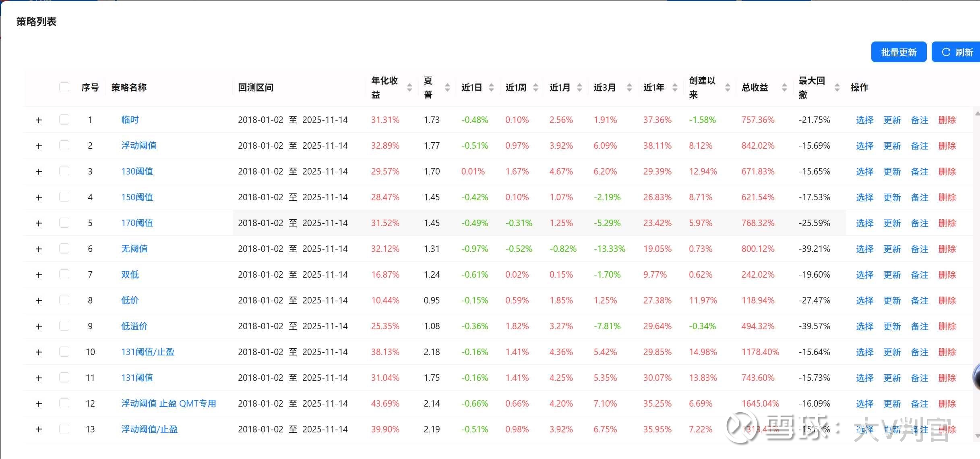Sort by 总收益 column arrows
The width and height of the screenshot is (980, 459).
click(x=784, y=87)
